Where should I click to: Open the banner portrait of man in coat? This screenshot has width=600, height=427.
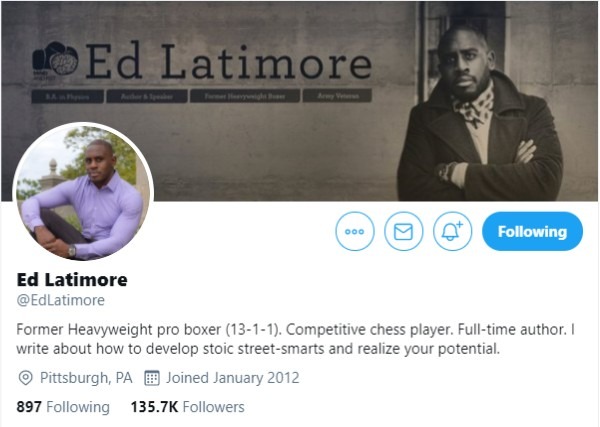click(x=480, y=113)
